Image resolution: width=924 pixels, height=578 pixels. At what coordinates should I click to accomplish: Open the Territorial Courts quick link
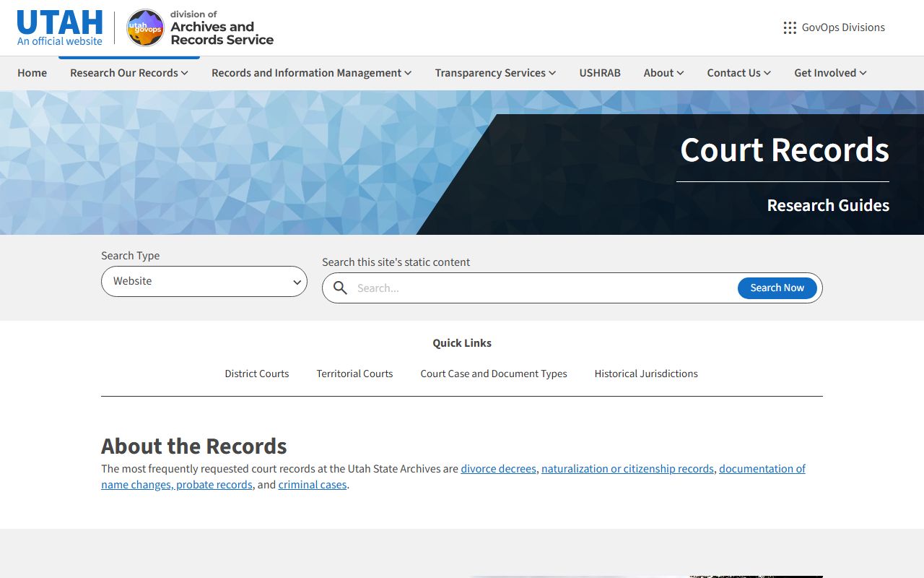pos(354,374)
